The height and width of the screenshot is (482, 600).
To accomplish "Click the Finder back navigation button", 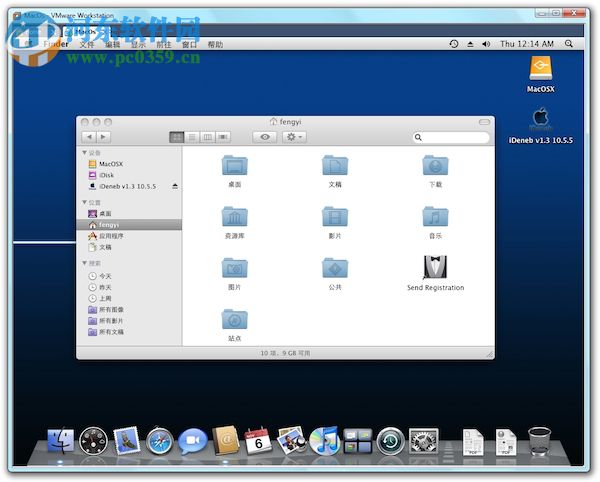I will point(89,136).
